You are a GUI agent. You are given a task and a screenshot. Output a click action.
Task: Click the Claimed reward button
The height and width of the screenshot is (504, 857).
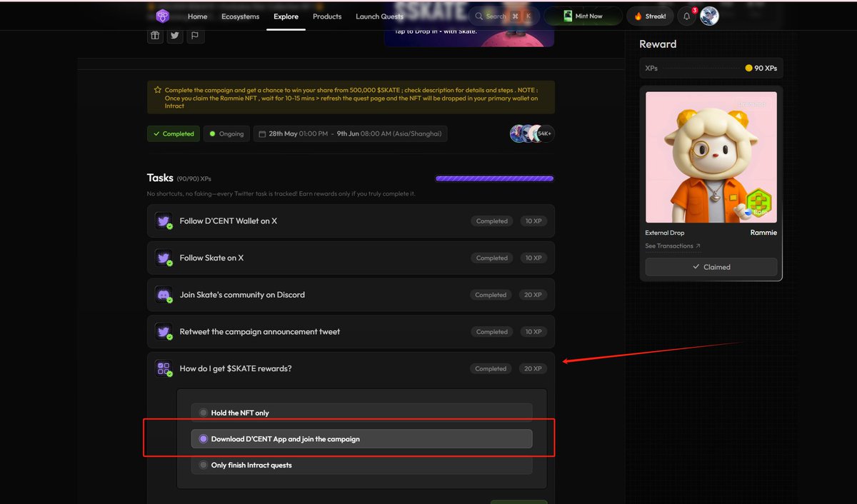pos(711,267)
